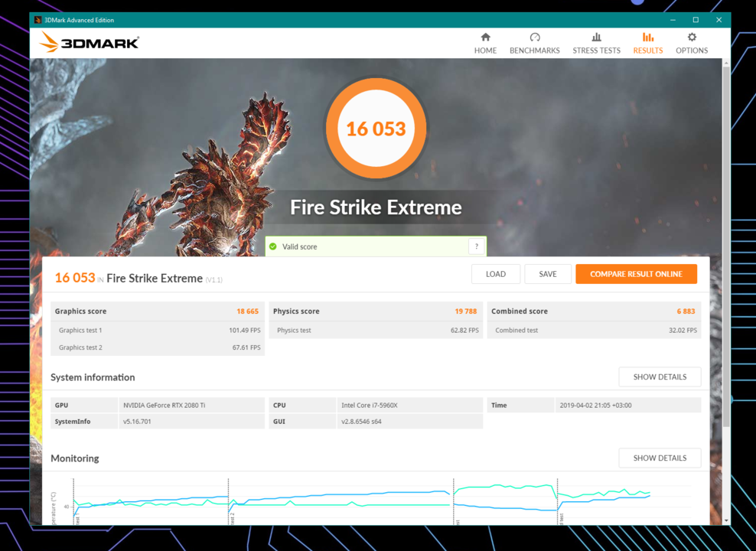Select the RESULTS menu label
The height and width of the screenshot is (551, 756).
(648, 51)
